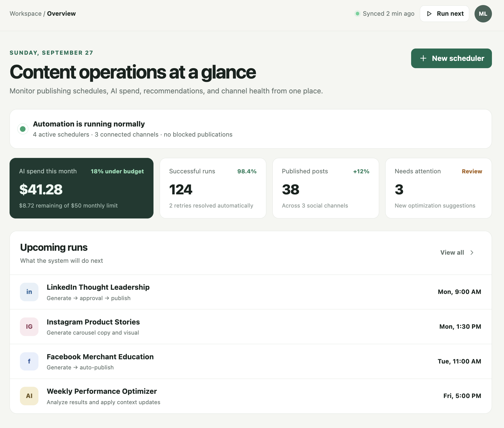Click the +12% published posts change
Screen dimensions: 504x428
click(x=361, y=171)
